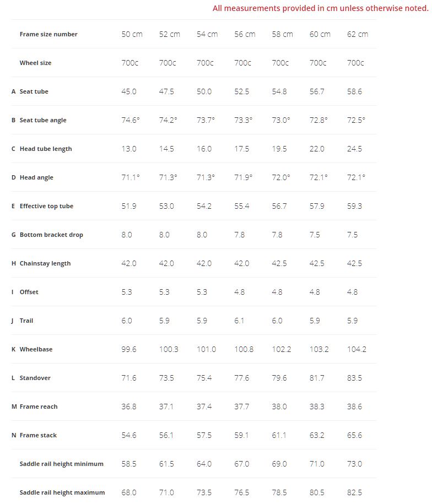
Task: Select the 24.5 head tube length value
Action: (354, 149)
